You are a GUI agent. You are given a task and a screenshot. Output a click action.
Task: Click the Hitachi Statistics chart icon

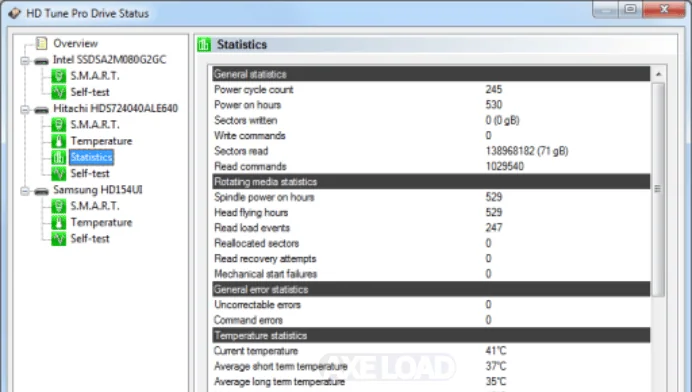[58, 157]
